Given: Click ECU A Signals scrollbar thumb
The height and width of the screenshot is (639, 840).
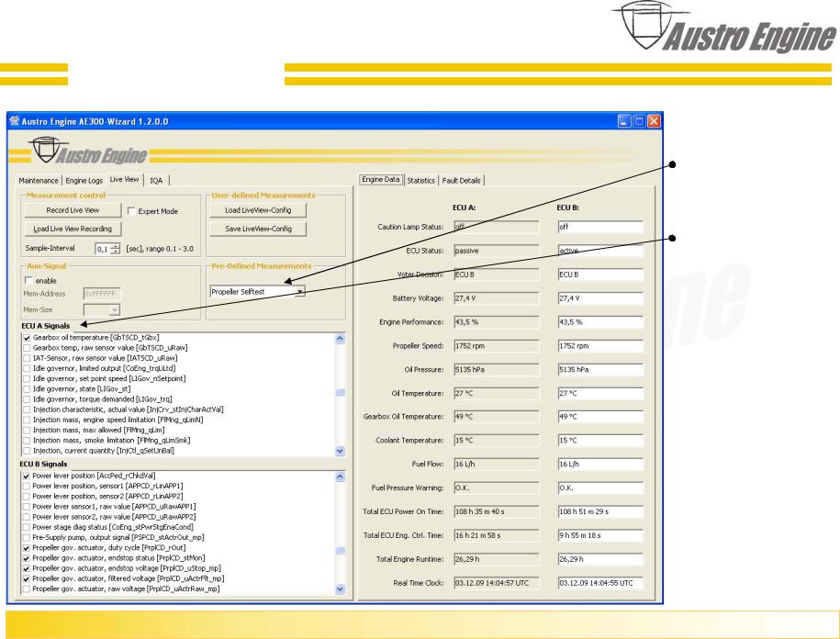Looking at the screenshot, I should click(x=340, y=393).
